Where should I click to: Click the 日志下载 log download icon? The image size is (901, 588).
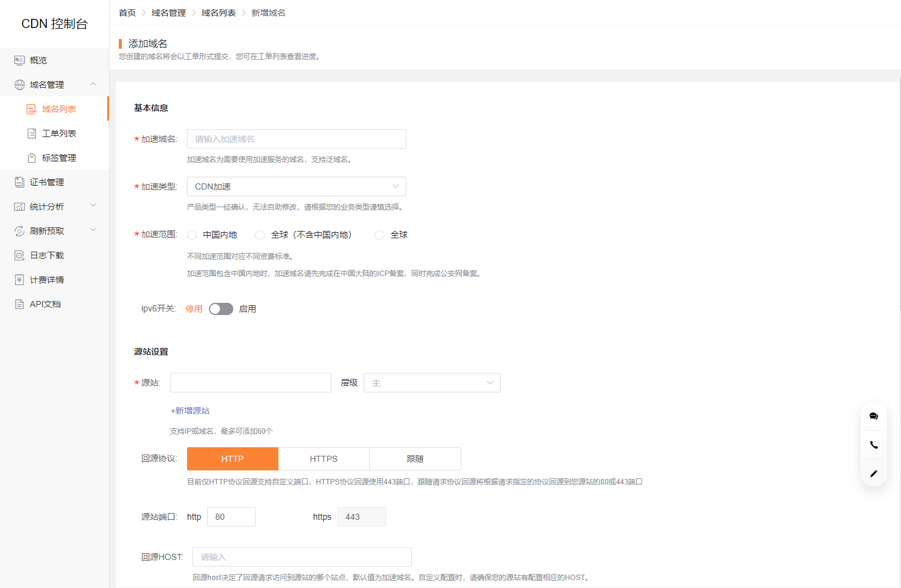pyautogui.click(x=19, y=255)
